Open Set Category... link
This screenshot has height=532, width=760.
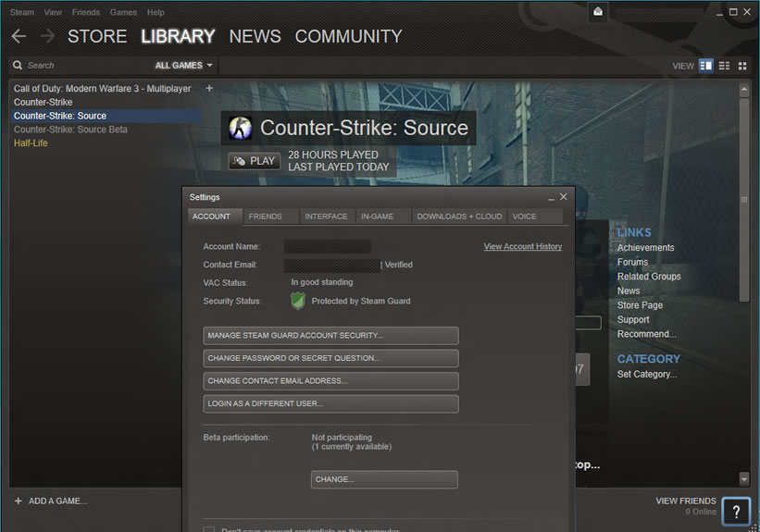point(646,374)
